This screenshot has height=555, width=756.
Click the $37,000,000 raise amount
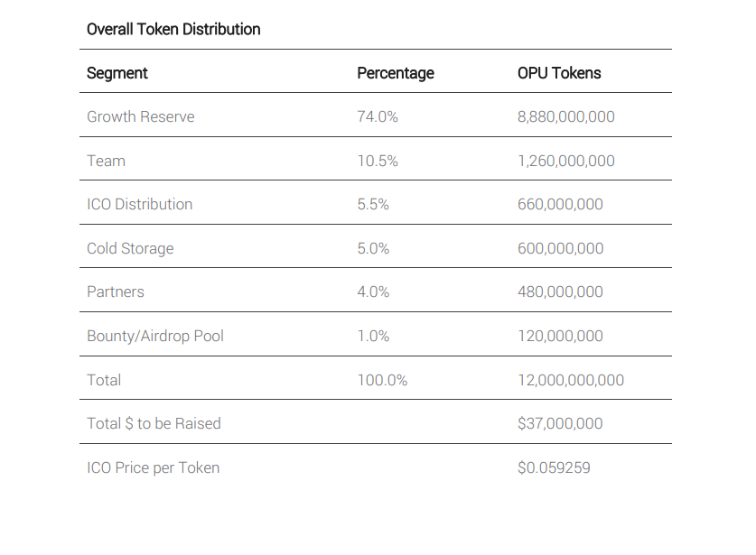560,423
